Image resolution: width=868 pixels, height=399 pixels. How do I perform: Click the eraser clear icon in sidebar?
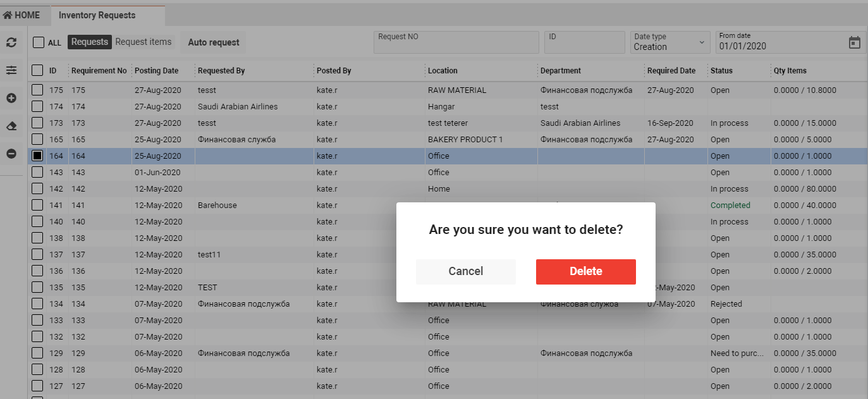pyautogui.click(x=11, y=126)
